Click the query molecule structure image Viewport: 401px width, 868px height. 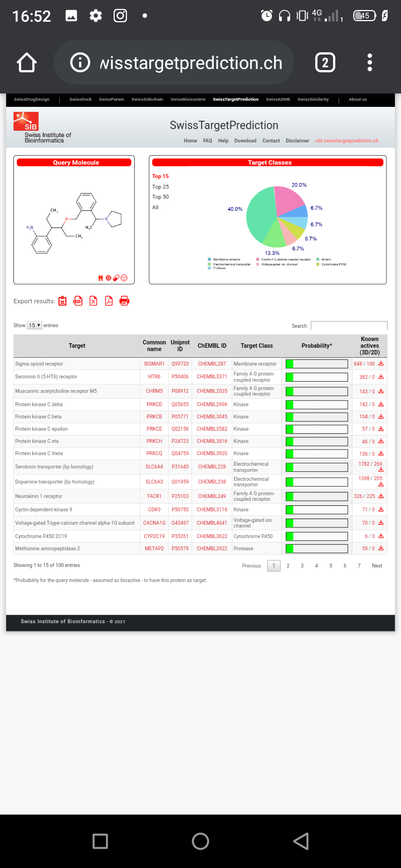point(74,223)
